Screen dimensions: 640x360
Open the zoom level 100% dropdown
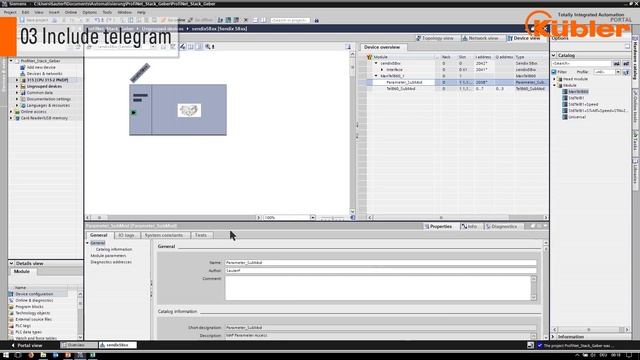point(313,218)
